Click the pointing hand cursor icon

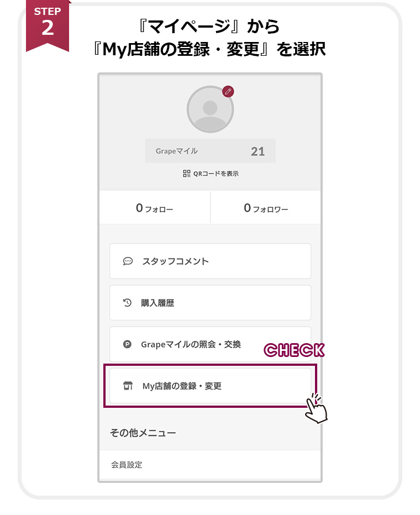point(317,409)
